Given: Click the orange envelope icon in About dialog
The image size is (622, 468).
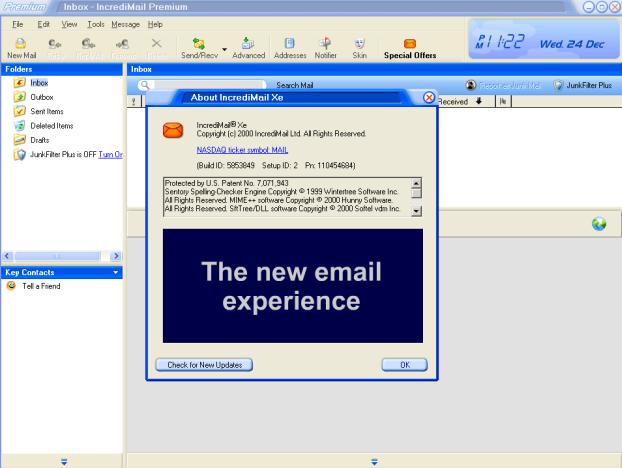Looking at the screenshot, I should tap(173, 130).
